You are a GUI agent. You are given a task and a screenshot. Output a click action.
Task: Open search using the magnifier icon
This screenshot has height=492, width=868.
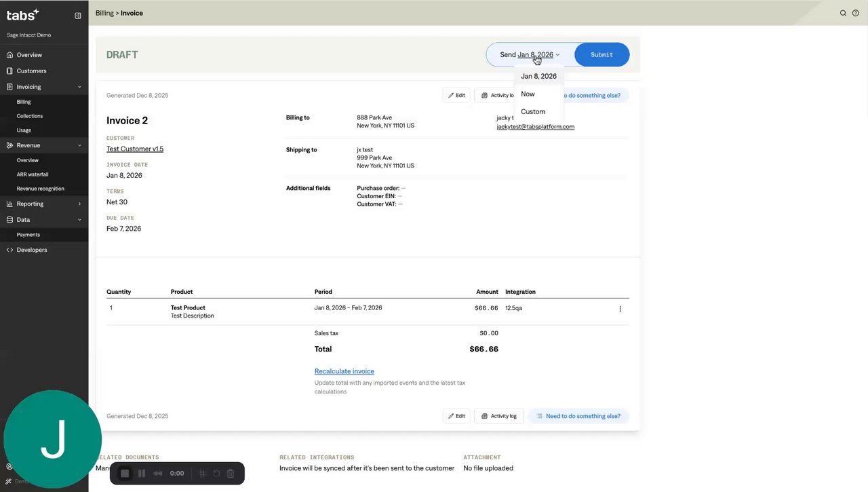point(843,13)
